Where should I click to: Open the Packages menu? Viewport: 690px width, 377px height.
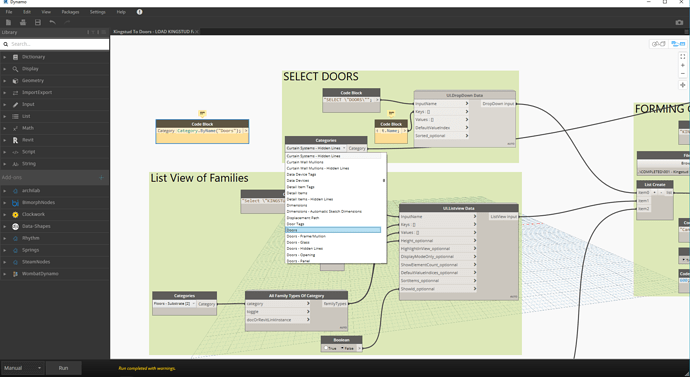(70, 12)
